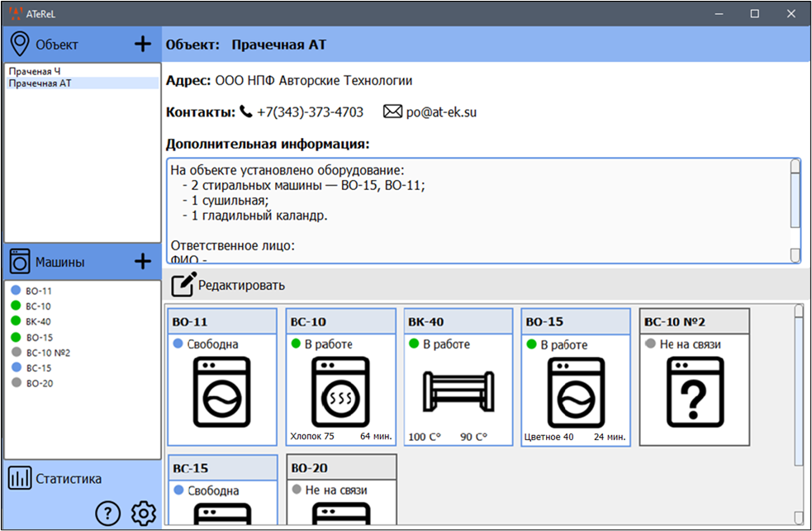Click green status dot of ВС-10 in list

click(x=16, y=306)
